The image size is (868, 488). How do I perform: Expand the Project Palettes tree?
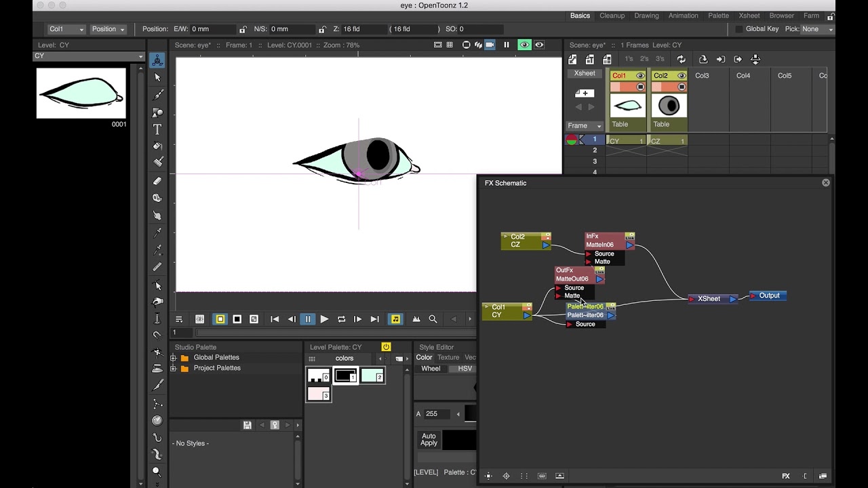(x=174, y=368)
